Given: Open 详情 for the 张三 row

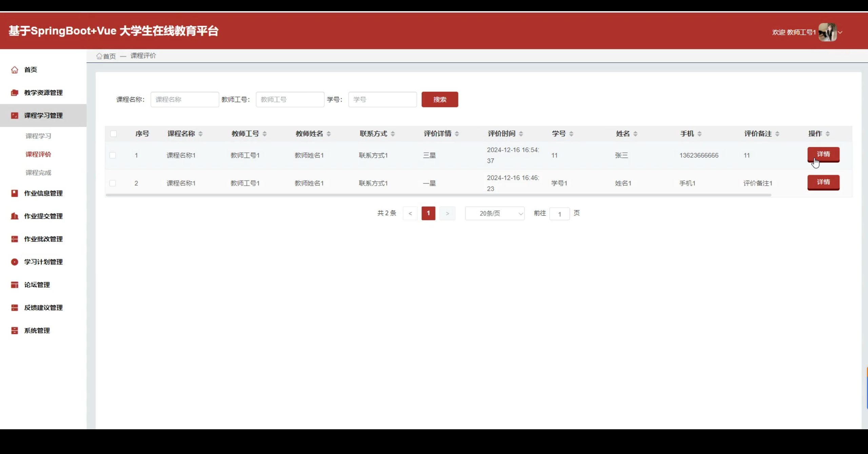Looking at the screenshot, I should [823, 154].
